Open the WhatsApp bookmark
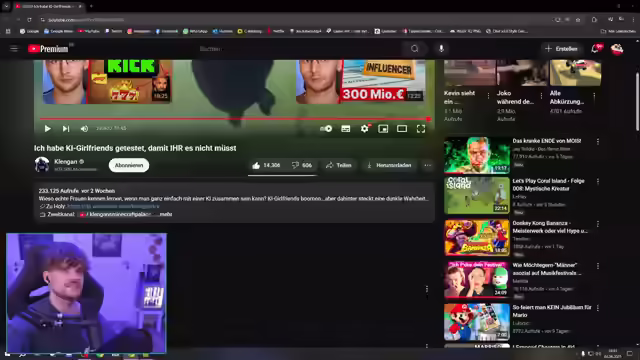Image resolution: width=640 pixels, height=360 pixels. [x=195, y=31]
